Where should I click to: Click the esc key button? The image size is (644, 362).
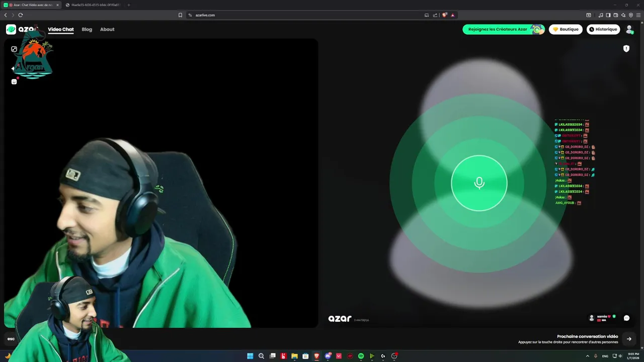[11, 339]
